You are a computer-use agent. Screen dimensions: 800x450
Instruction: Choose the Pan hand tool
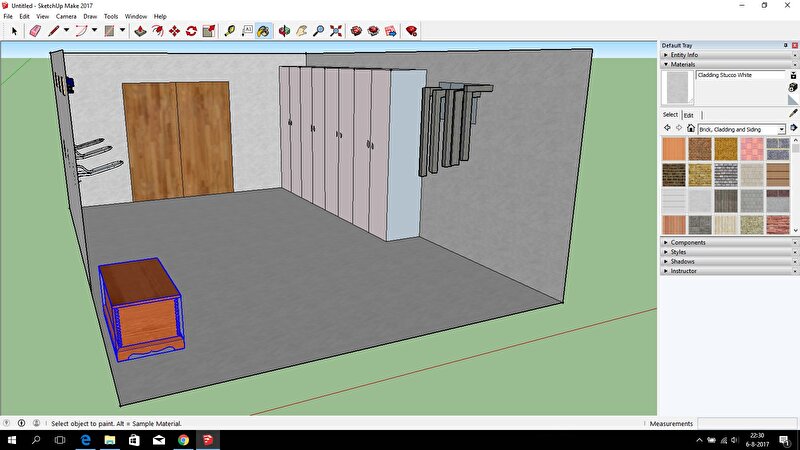[x=302, y=31]
